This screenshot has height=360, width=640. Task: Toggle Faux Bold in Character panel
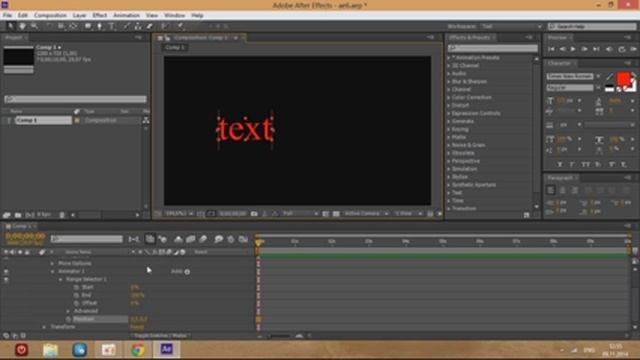click(x=560, y=164)
